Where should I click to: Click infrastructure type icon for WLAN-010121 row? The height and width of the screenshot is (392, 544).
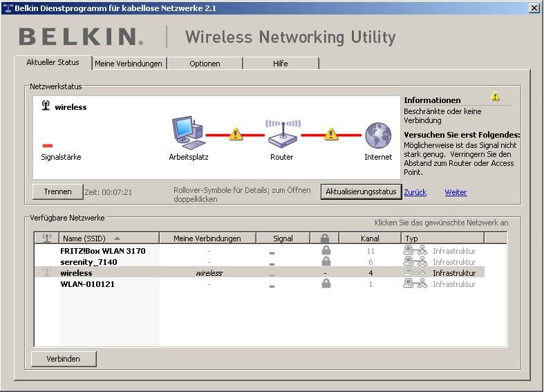click(x=415, y=283)
